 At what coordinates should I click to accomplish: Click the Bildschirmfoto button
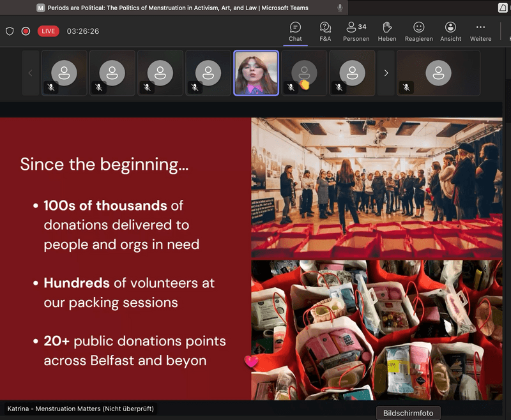[408, 413]
